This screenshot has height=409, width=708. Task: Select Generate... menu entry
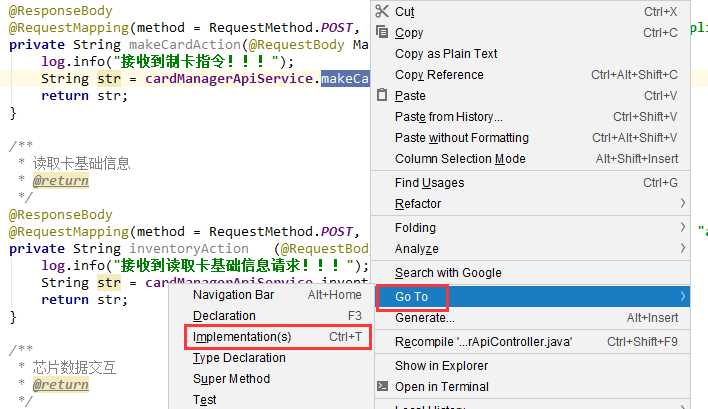531,318
